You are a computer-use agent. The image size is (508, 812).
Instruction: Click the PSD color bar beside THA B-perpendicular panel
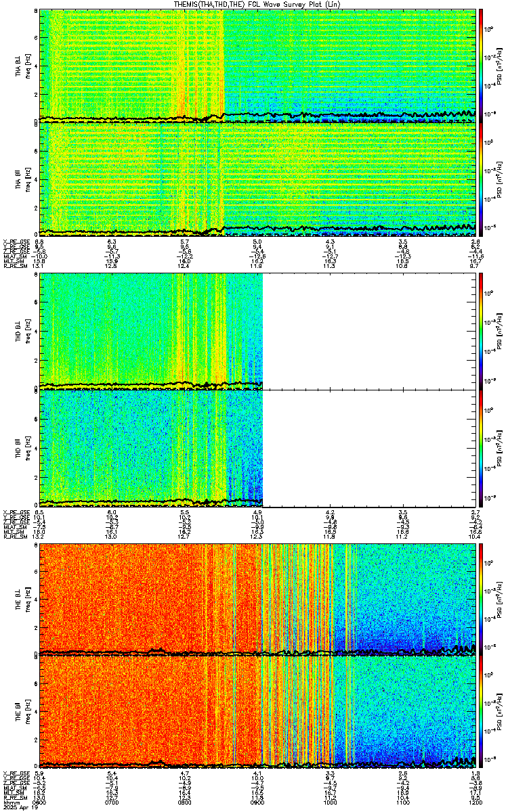(481, 66)
